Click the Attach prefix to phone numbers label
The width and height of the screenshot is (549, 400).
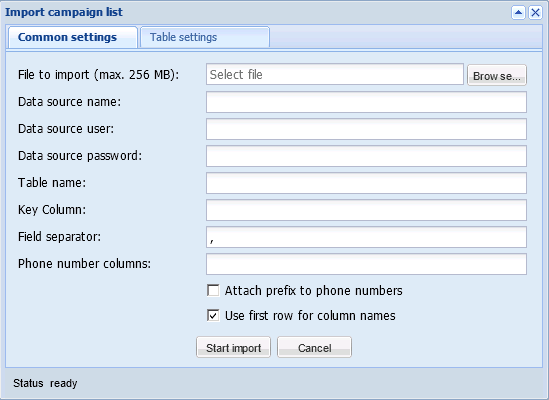pos(313,291)
